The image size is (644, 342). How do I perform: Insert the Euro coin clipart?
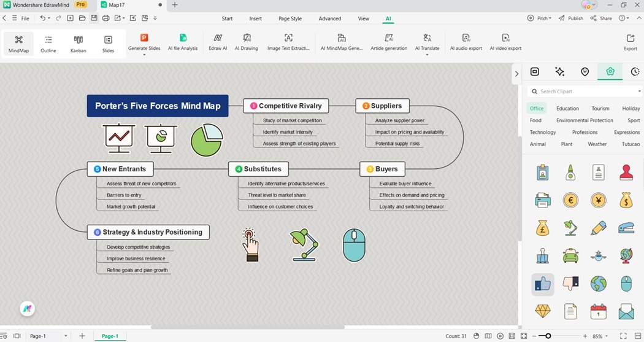(570, 200)
